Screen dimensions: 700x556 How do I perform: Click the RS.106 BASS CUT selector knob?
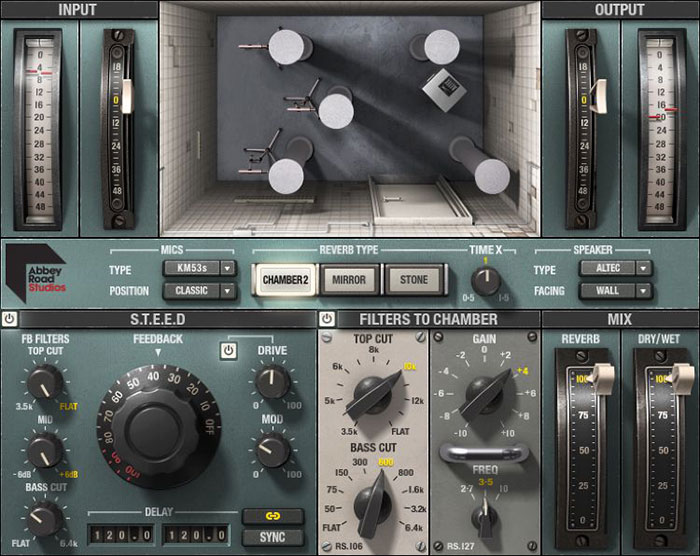coord(373,505)
